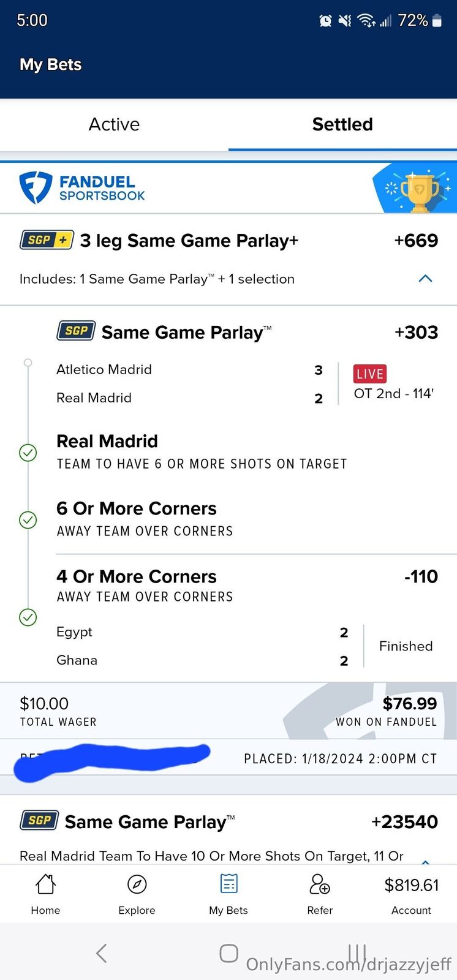Collapse the +23540 Same Game Parlay chevron
This screenshot has height=980, width=457.
click(425, 861)
